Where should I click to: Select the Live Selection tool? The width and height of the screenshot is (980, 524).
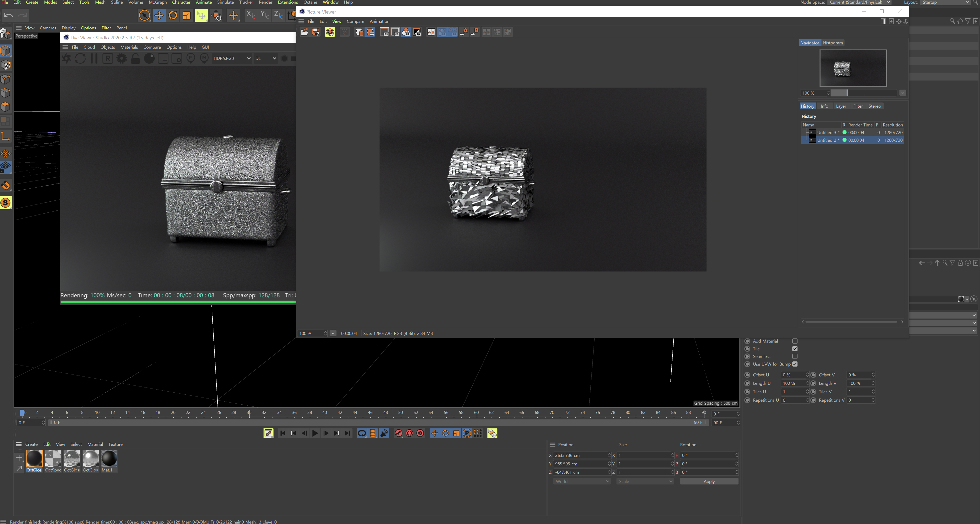point(145,15)
